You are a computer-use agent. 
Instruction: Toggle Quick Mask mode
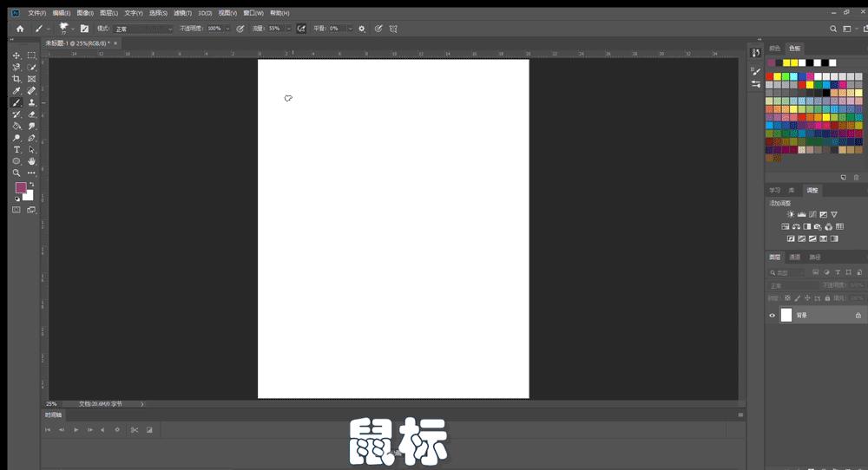point(16,210)
